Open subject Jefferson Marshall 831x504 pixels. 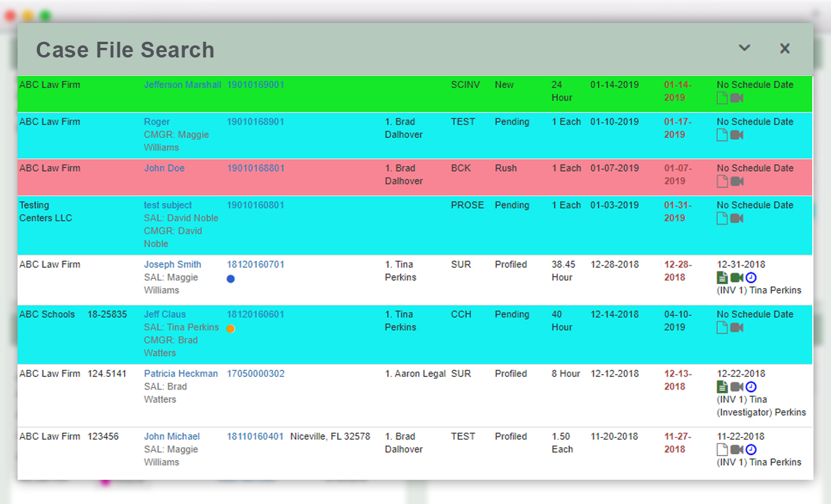(182, 85)
